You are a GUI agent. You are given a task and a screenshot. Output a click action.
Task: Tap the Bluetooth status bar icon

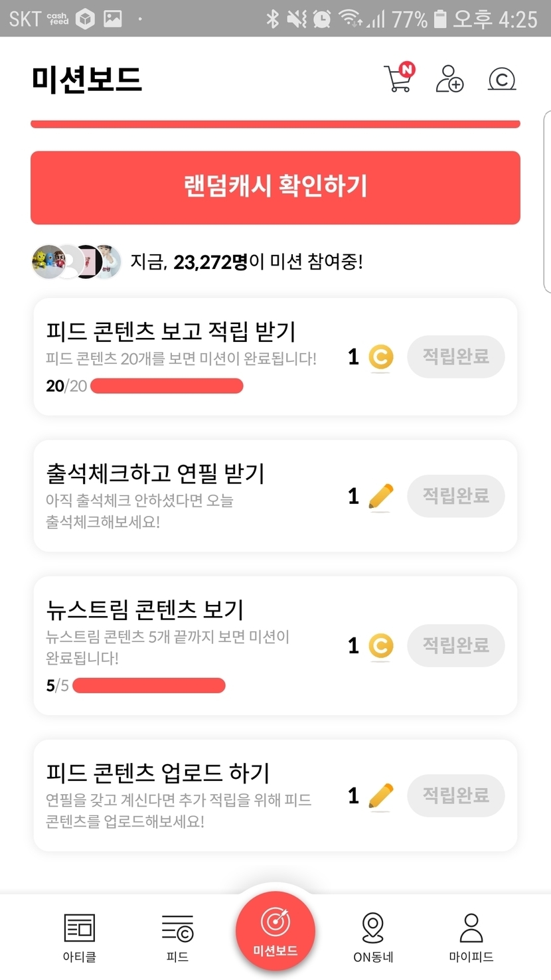(272, 19)
